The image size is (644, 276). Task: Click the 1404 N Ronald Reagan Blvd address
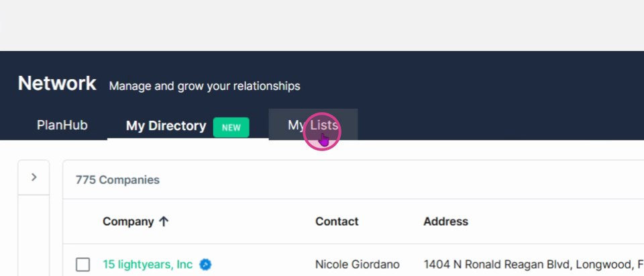[533, 265]
